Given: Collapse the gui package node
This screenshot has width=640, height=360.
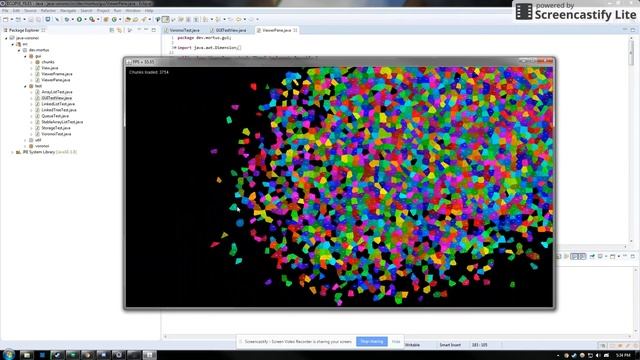Looking at the screenshot, I should pyautogui.click(x=25, y=56).
